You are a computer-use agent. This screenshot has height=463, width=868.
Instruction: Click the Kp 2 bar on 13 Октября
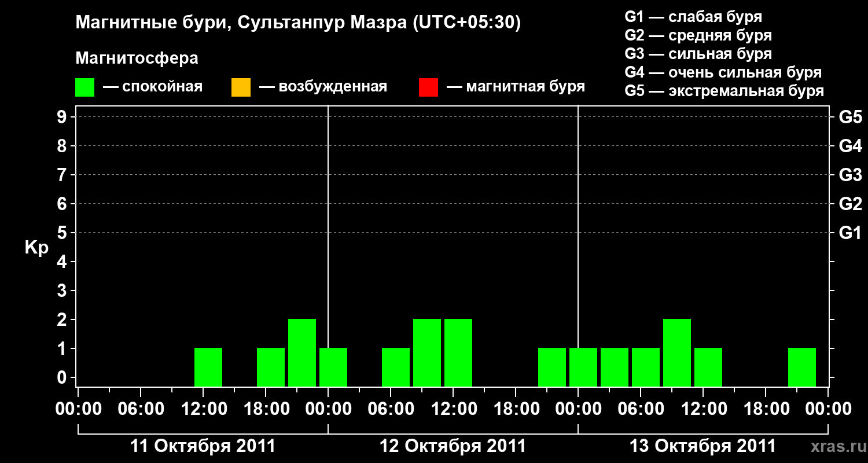click(677, 352)
